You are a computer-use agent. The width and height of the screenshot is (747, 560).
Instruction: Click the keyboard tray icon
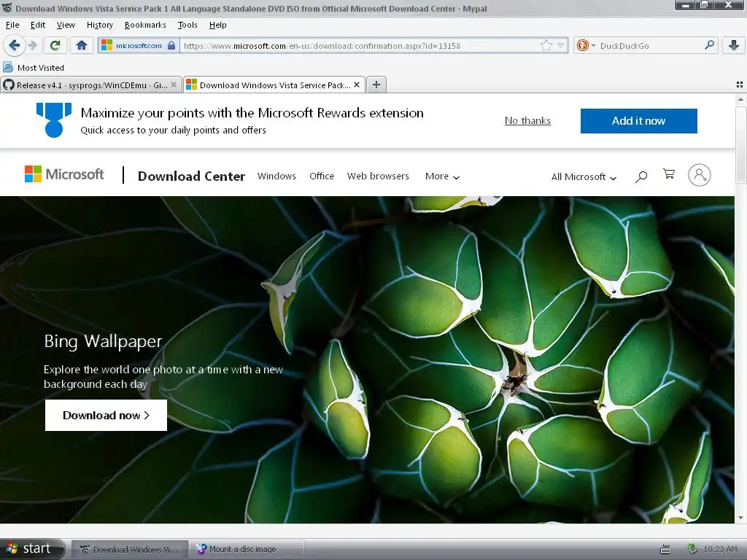coord(665,550)
